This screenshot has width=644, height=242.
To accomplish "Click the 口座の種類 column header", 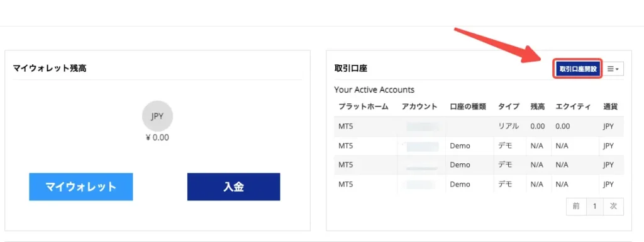I will (x=468, y=107).
